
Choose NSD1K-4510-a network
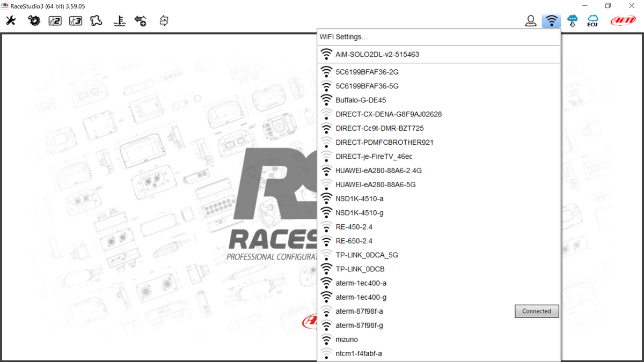pyautogui.click(x=438, y=198)
